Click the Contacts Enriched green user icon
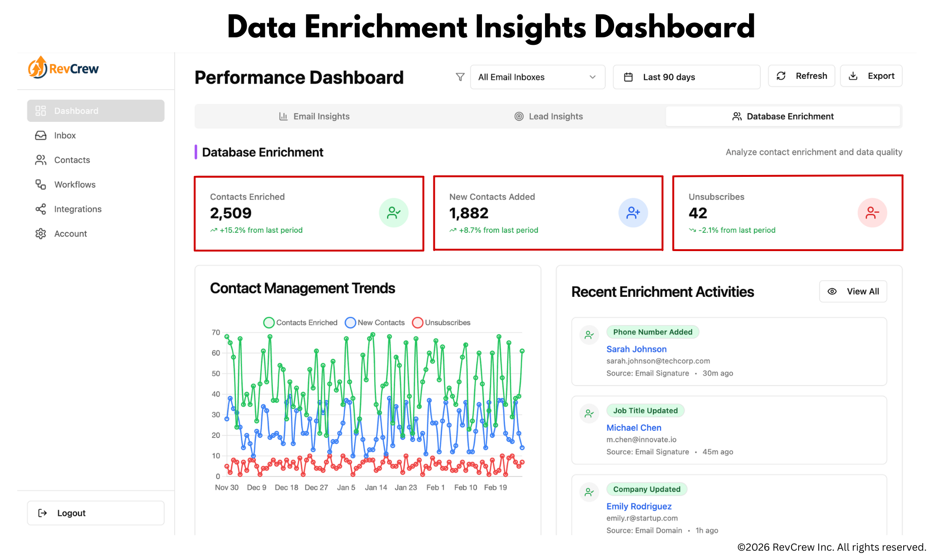The image size is (934, 560). (x=394, y=213)
